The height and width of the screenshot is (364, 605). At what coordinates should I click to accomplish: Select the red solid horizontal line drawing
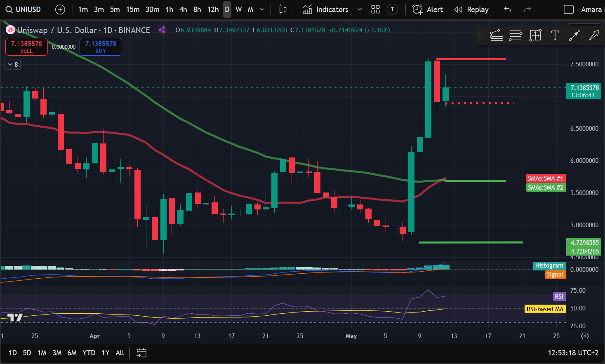pos(471,59)
